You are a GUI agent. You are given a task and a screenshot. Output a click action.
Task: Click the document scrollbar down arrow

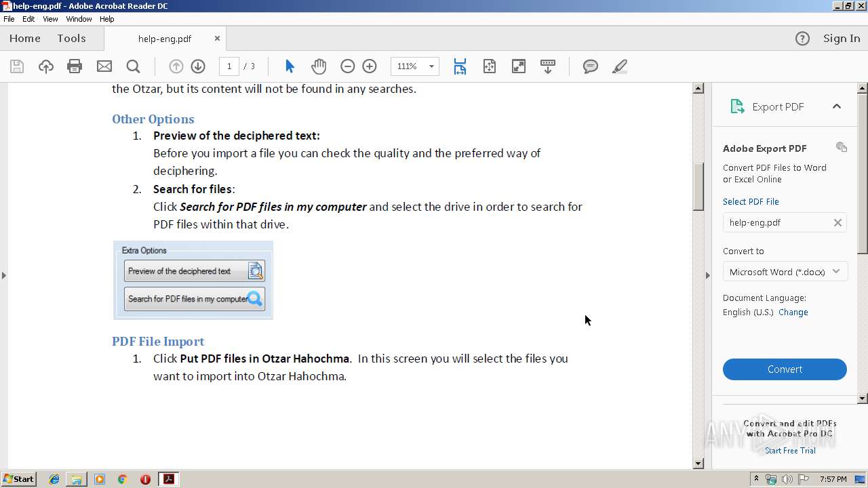click(x=698, y=464)
